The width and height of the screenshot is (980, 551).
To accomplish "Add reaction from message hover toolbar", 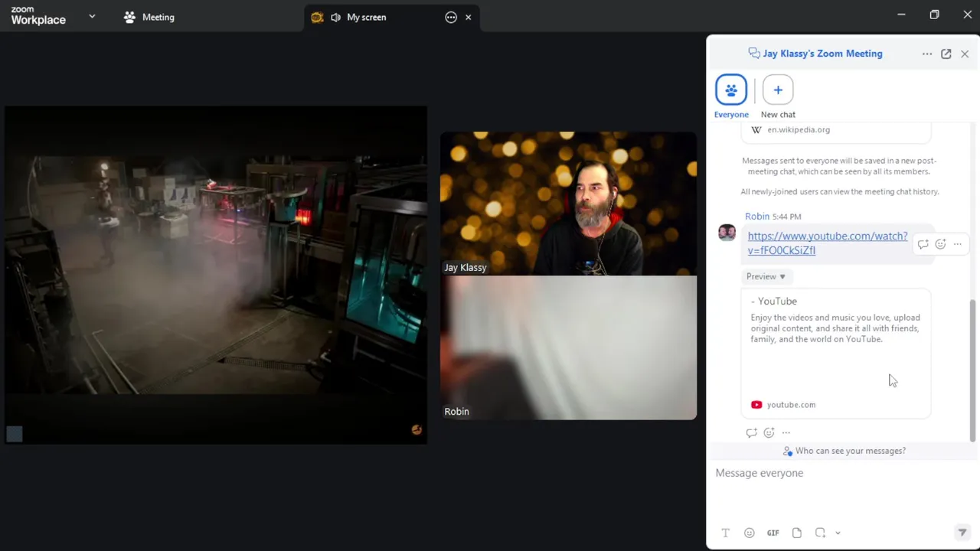I will (940, 244).
